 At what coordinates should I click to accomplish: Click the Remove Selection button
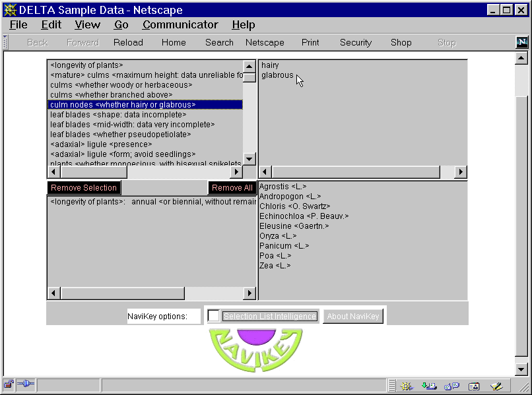point(84,187)
